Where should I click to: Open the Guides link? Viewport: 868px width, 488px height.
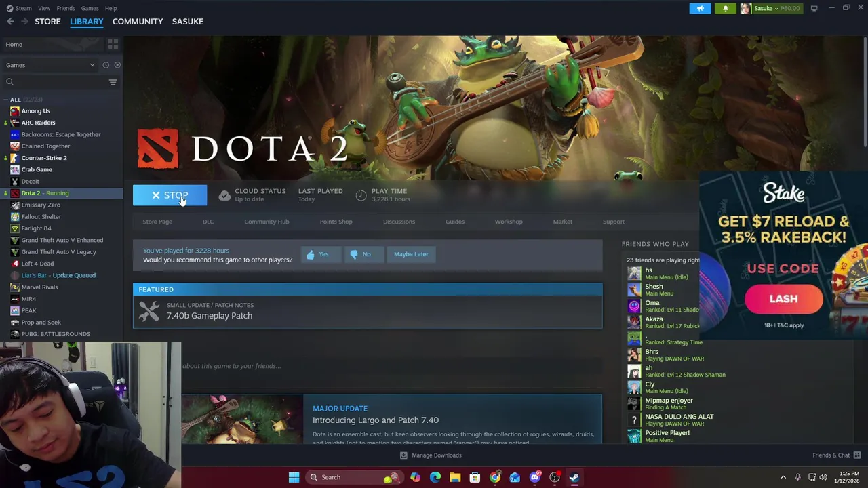point(455,222)
